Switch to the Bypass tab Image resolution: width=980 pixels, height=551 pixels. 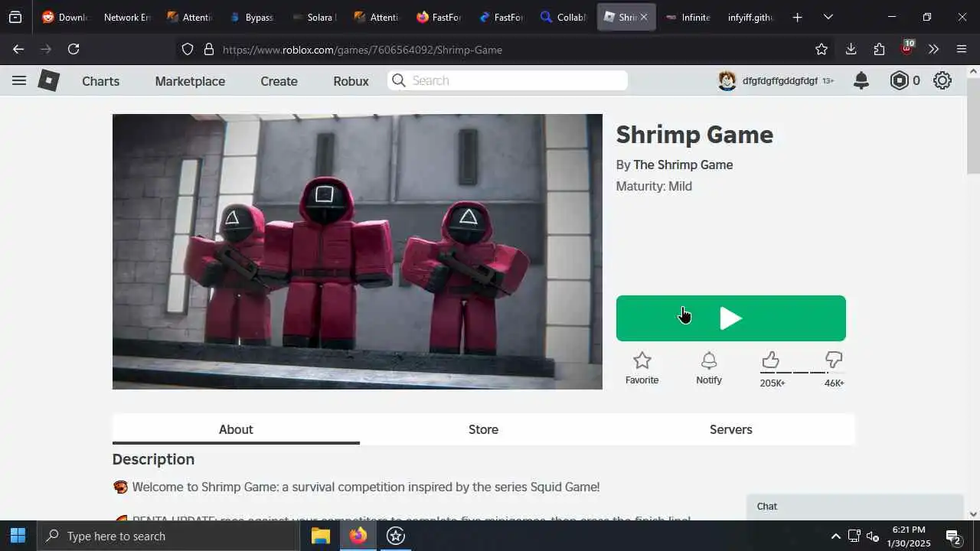point(250,17)
